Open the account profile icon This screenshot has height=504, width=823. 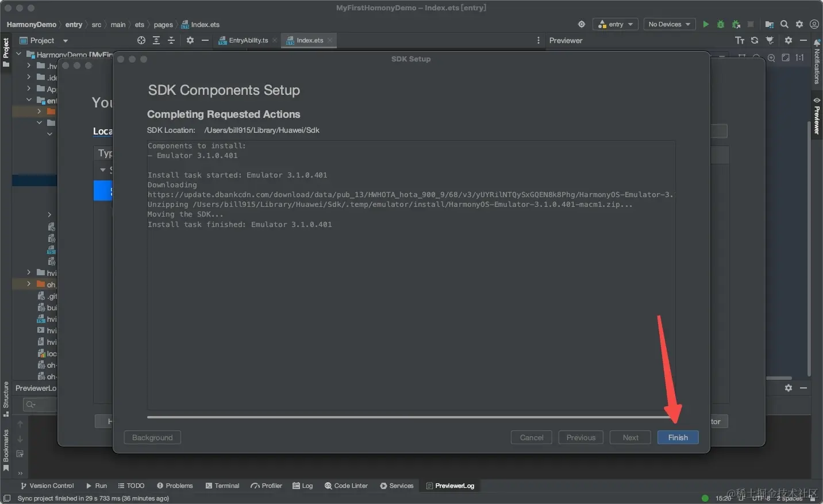point(814,24)
